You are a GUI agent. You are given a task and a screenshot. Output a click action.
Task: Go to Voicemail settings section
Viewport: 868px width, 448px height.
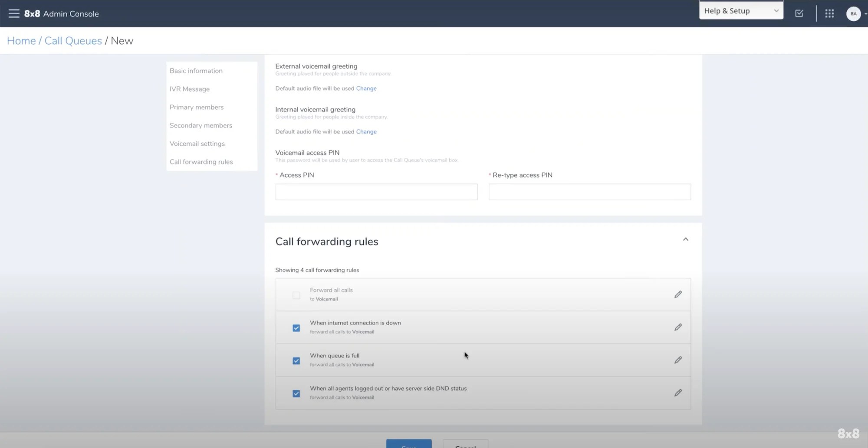click(197, 144)
